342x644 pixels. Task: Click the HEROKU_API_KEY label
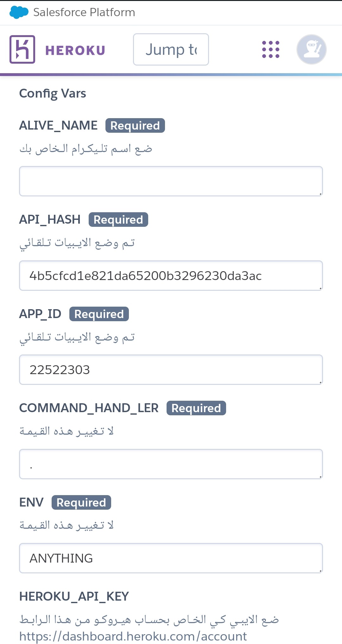coord(74,596)
